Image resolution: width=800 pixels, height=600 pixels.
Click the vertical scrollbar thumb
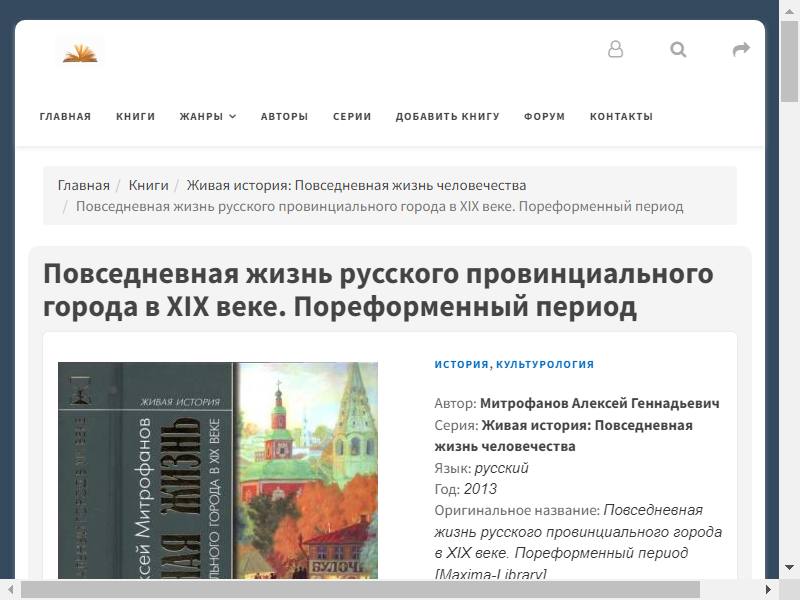pos(789,62)
